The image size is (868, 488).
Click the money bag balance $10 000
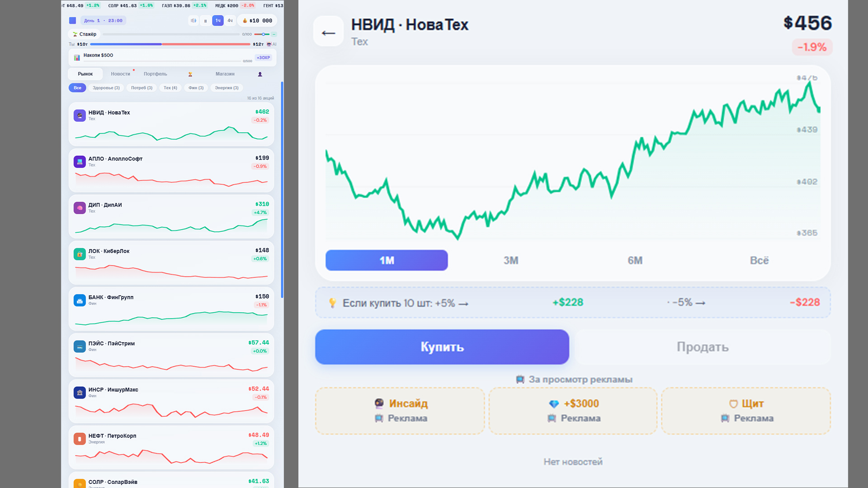click(257, 21)
